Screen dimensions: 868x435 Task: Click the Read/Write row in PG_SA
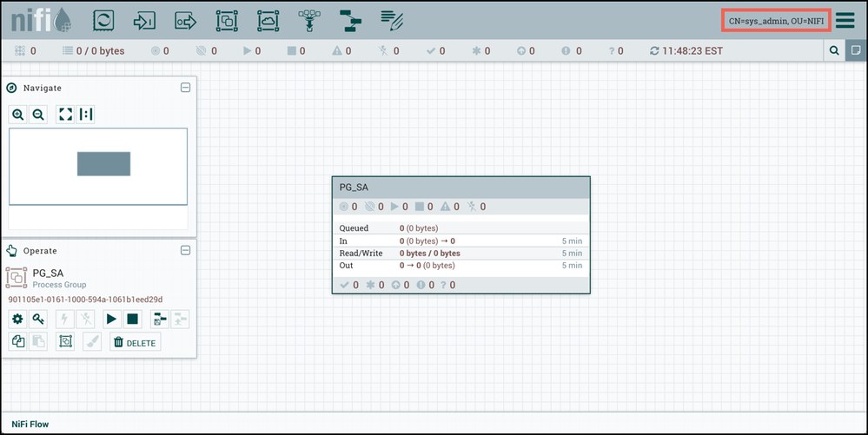pyautogui.click(x=461, y=253)
